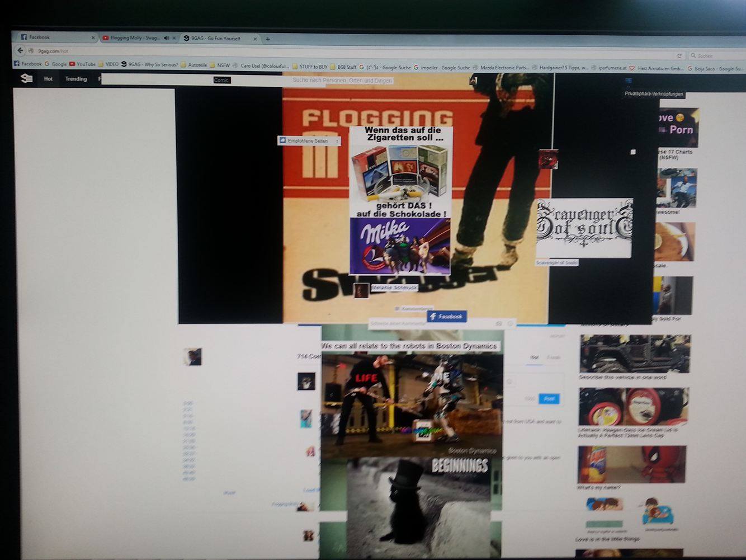Open the Herz Armaturen bookmark

point(657,68)
